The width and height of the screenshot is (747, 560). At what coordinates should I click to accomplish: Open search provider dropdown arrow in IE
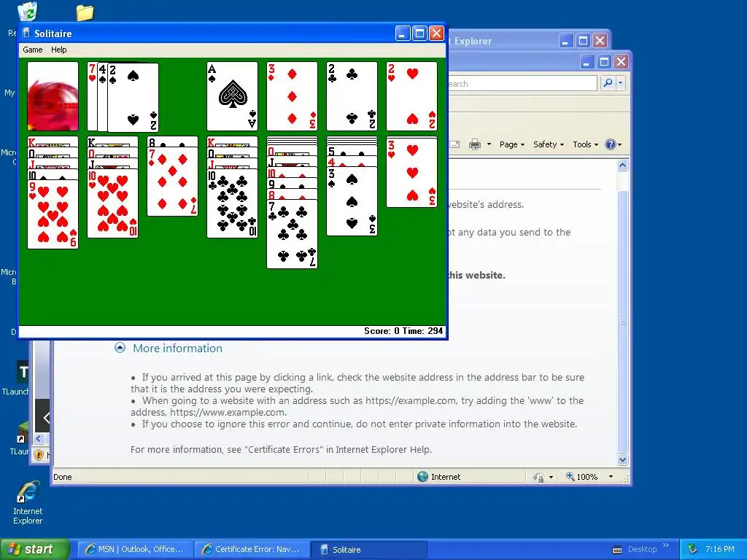click(620, 83)
